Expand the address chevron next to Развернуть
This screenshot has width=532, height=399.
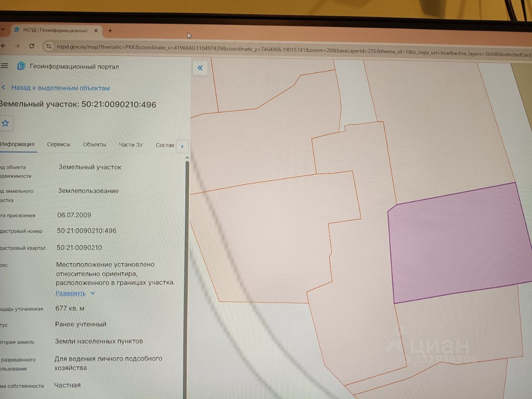coord(93,293)
